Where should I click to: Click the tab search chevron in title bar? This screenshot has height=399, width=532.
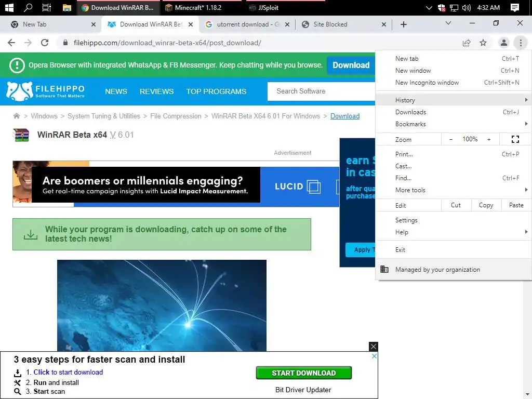(x=448, y=23)
